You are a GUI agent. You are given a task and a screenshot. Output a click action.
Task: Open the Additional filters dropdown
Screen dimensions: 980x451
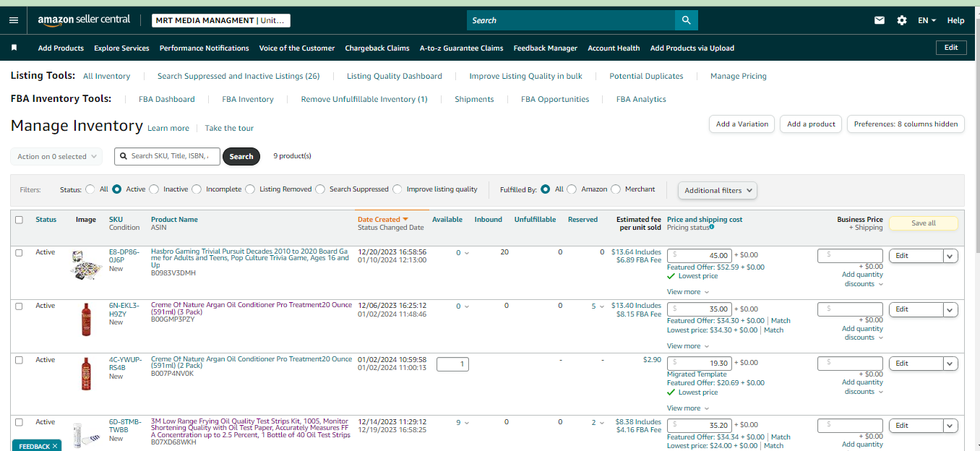pos(718,190)
